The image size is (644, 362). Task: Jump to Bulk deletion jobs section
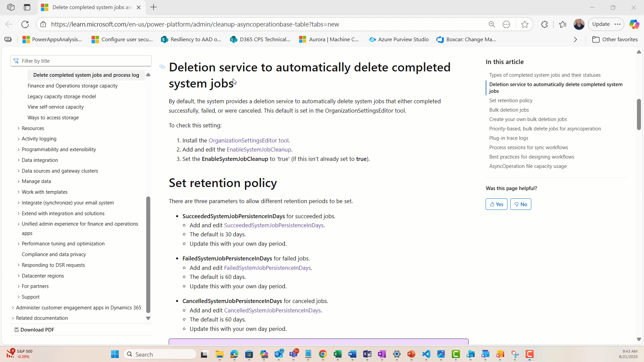509,110
